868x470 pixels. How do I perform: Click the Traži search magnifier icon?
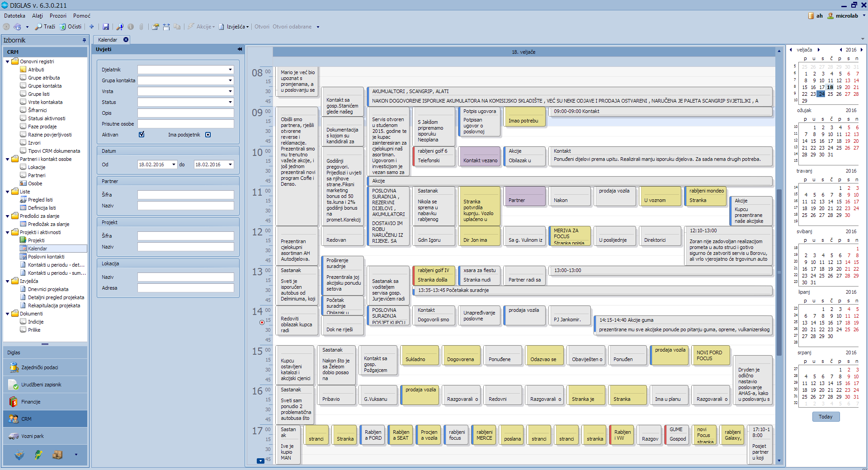click(x=39, y=27)
